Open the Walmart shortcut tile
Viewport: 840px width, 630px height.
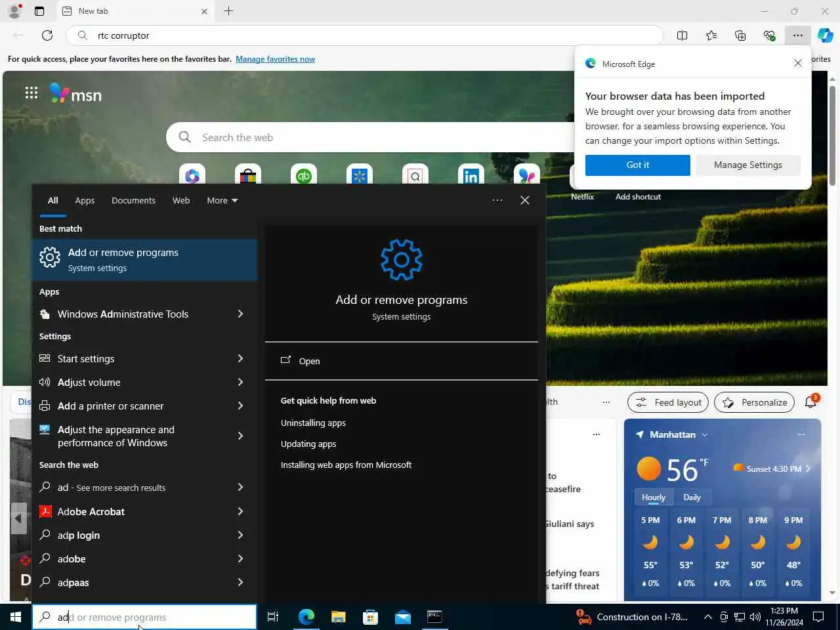(360, 175)
